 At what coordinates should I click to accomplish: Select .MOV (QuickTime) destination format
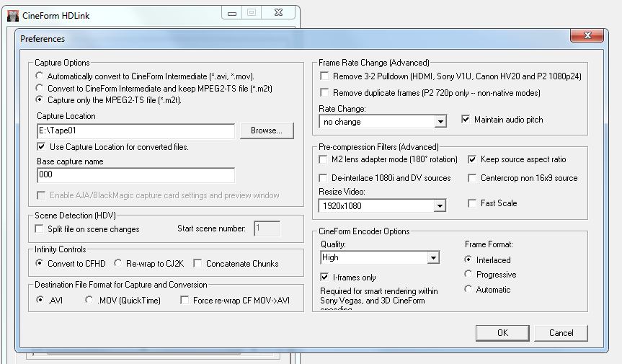pyautogui.click(x=89, y=300)
